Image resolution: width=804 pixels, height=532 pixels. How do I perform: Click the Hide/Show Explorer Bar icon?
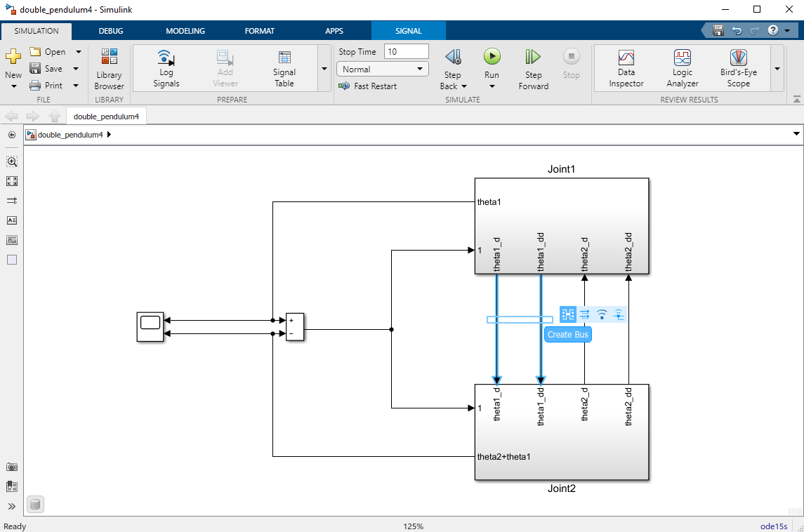12,135
